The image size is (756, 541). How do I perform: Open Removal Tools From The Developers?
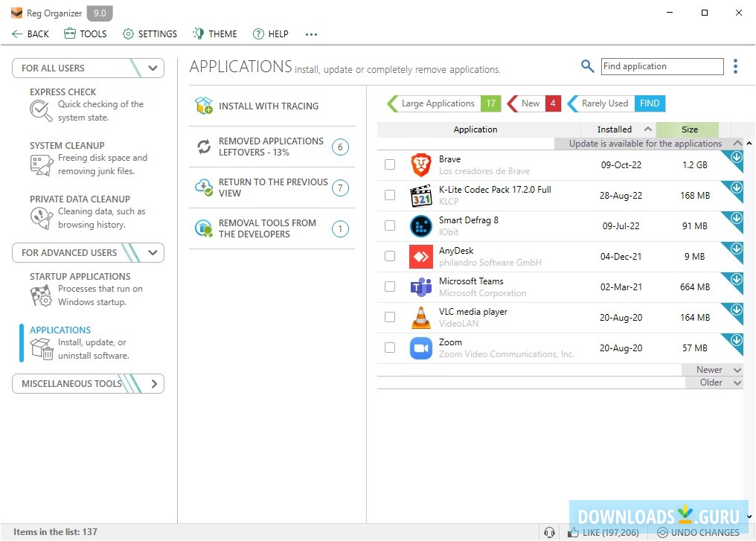click(272, 228)
